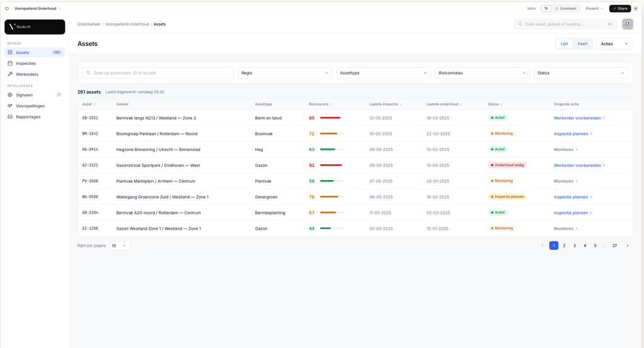
Task: Click the Signalen count badge 7
Action: coord(58,95)
